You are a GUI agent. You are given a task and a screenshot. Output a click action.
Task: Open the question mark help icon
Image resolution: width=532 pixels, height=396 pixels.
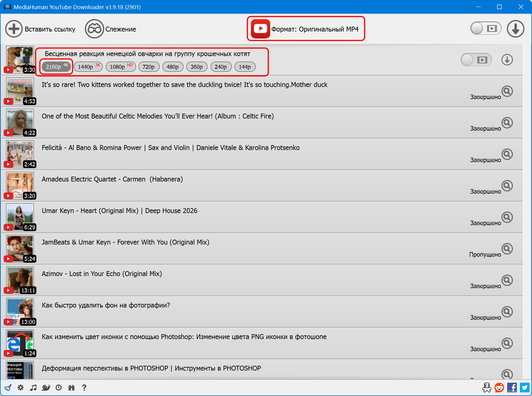[x=84, y=388]
